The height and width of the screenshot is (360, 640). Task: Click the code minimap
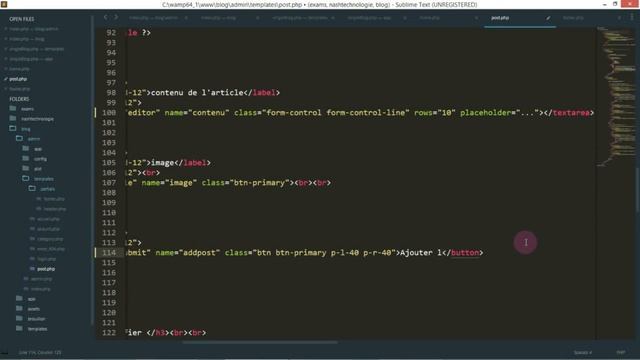pyautogui.click(x=616, y=97)
